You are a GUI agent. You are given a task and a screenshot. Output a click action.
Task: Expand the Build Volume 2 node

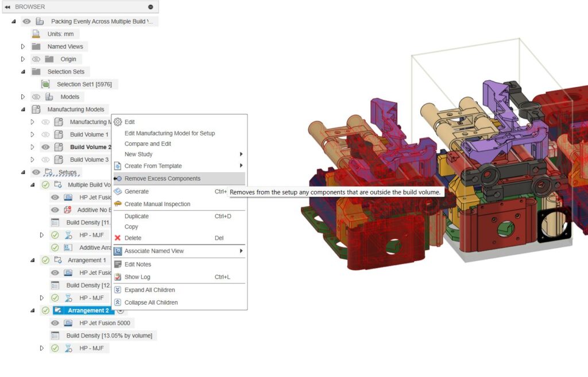[x=32, y=147]
